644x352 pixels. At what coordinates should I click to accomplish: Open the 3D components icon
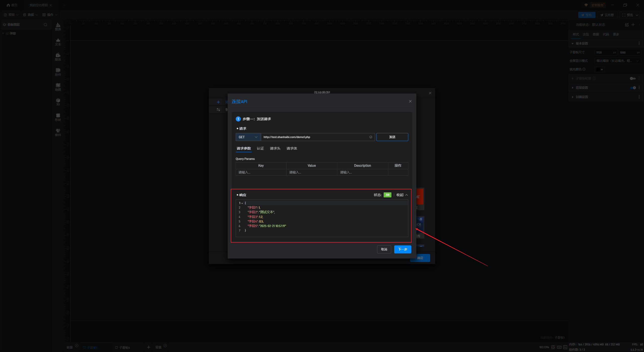pos(58,102)
